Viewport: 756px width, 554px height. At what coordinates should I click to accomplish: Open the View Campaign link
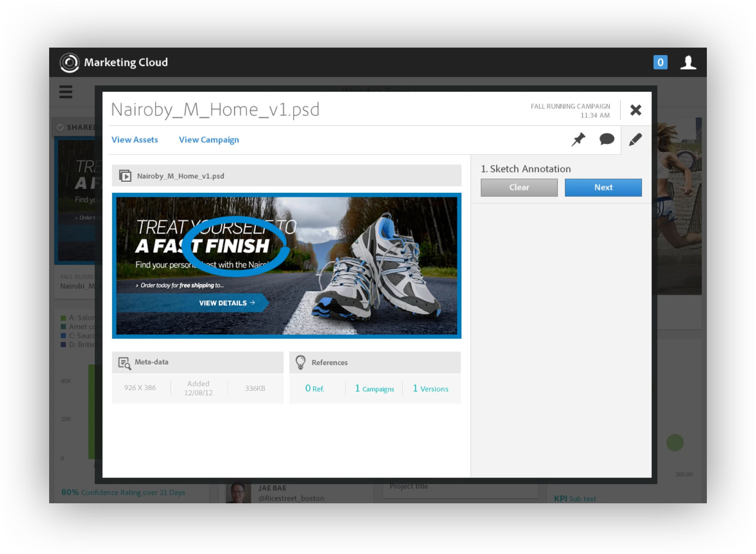pos(209,140)
